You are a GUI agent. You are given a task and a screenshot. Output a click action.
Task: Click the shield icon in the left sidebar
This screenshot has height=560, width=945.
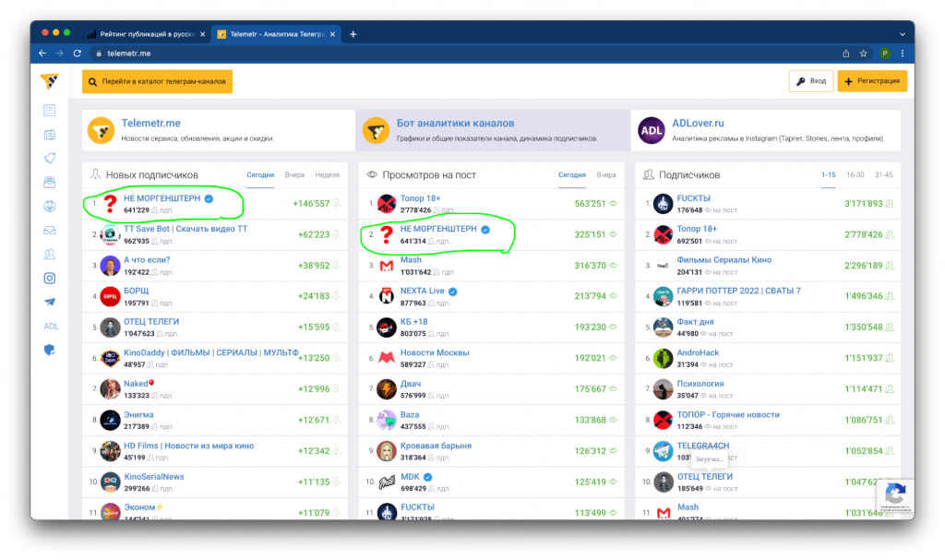tap(50, 350)
